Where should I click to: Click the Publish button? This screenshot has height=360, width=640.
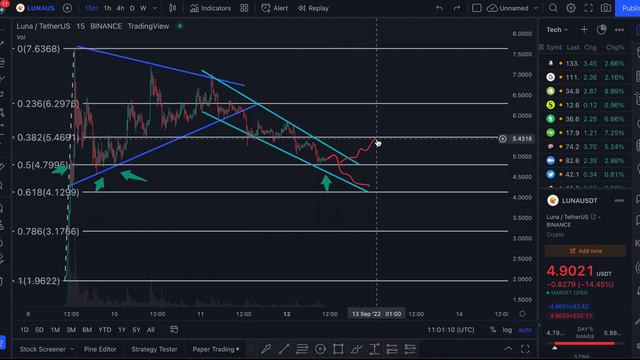[x=628, y=8]
